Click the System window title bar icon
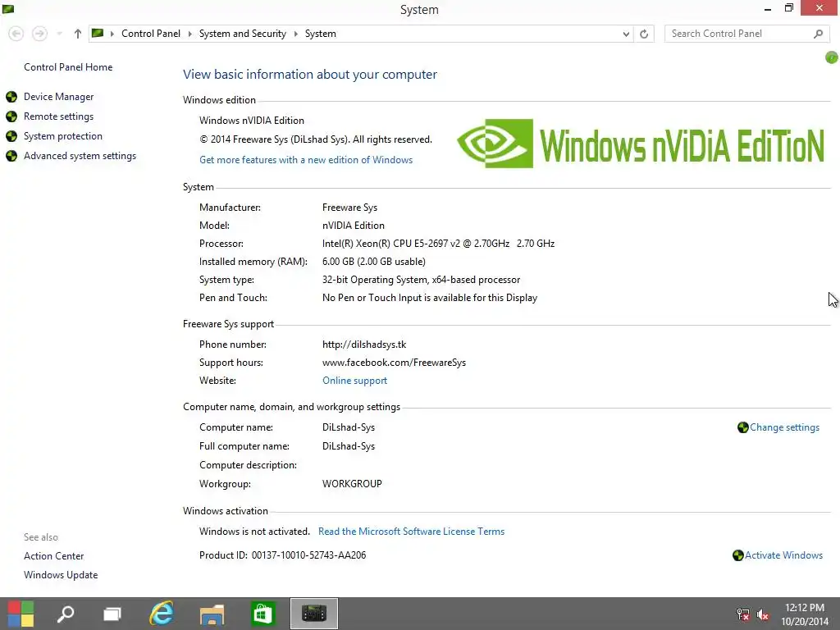The height and width of the screenshot is (630, 840). pos(8,8)
